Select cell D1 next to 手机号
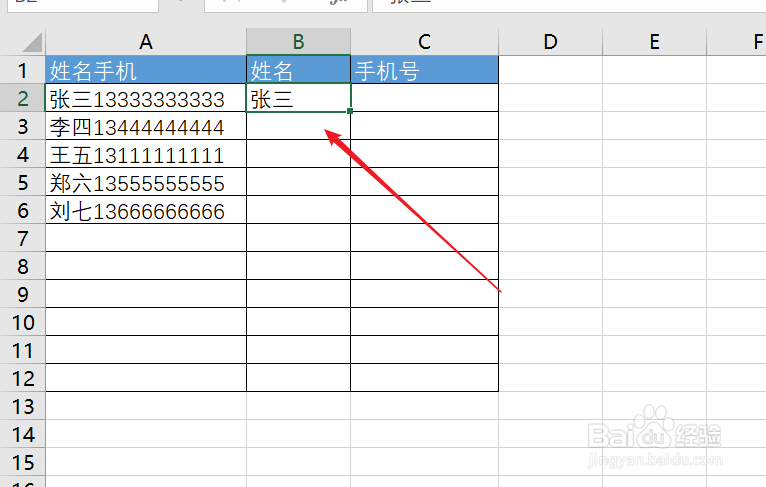The image size is (766, 487). [551, 70]
